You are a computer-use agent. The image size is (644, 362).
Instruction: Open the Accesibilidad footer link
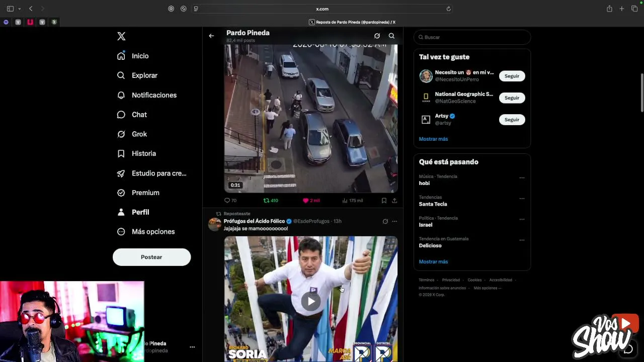point(501,280)
